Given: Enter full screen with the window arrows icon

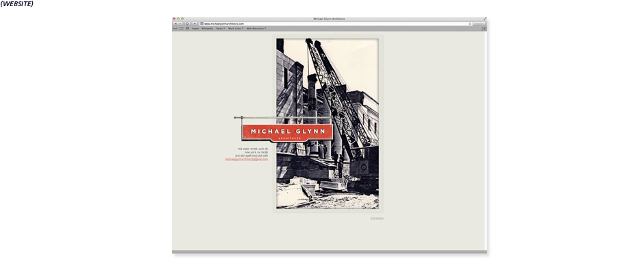Looking at the screenshot, I should coord(484,19).
